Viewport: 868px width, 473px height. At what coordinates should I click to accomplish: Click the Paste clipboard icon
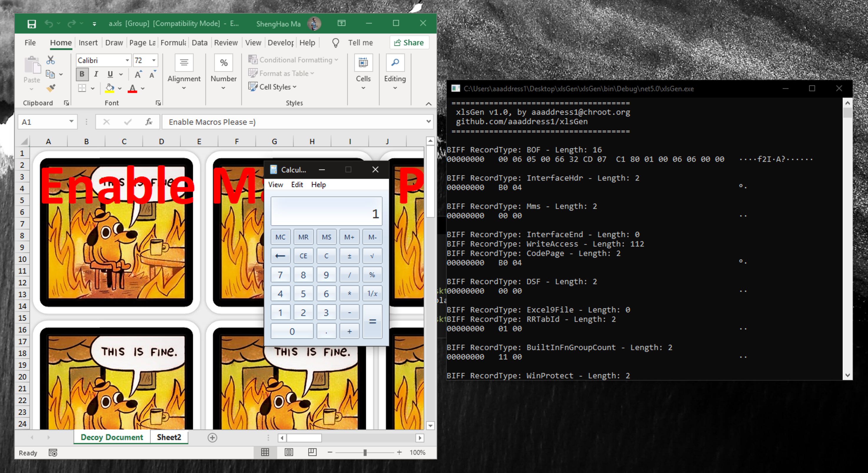32,66
